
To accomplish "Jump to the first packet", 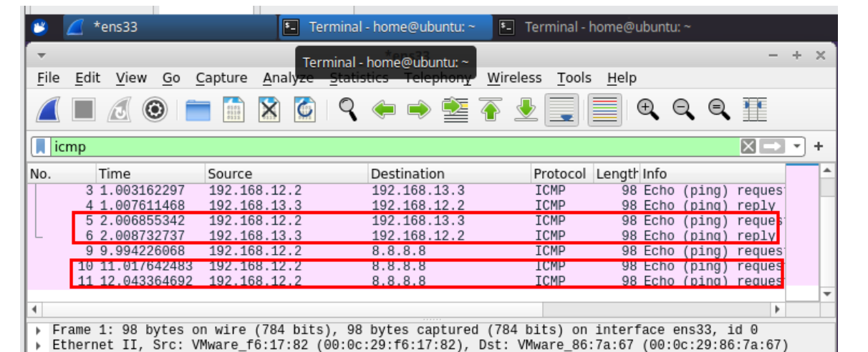I will [x=491, y=109].
